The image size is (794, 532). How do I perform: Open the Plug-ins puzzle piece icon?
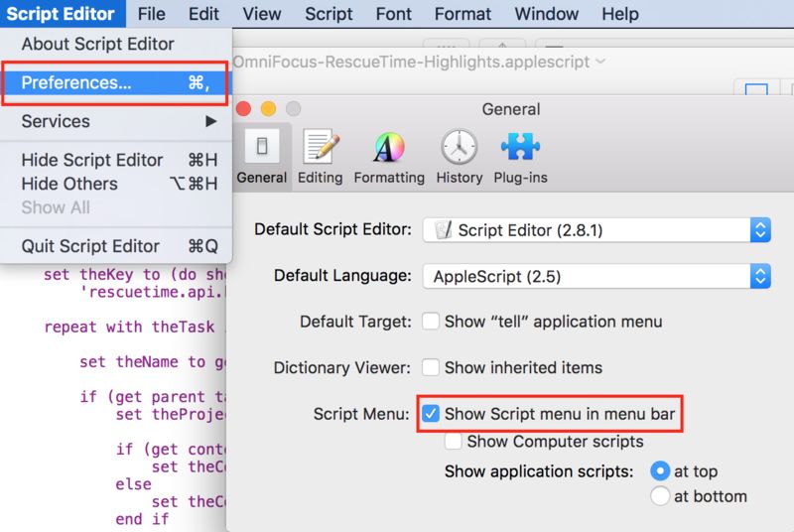[520, 146]
